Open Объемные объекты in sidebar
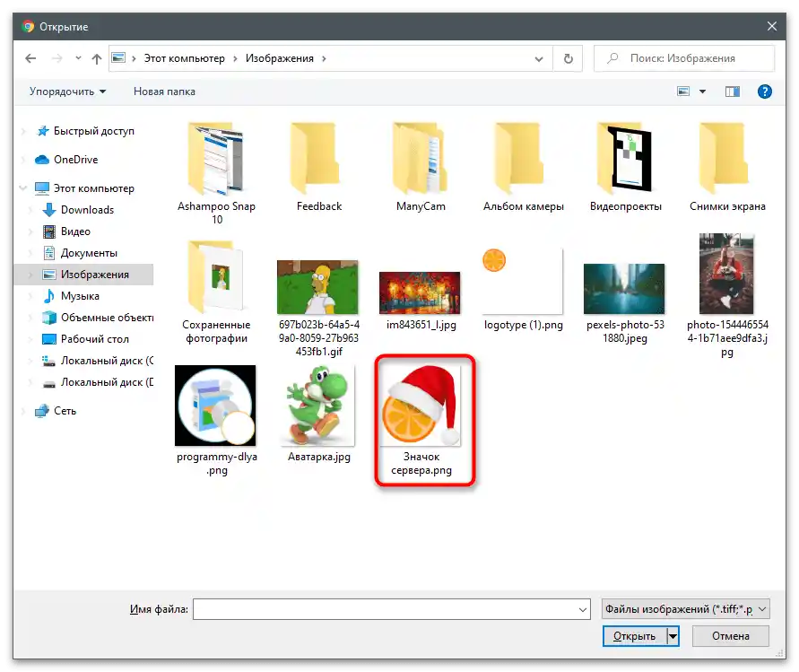 tap(107, 318)
